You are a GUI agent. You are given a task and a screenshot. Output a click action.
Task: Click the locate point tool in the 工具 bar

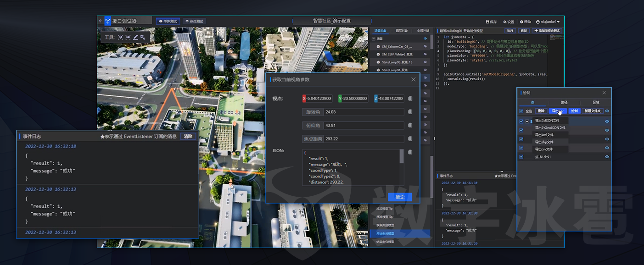click(120, 37)
